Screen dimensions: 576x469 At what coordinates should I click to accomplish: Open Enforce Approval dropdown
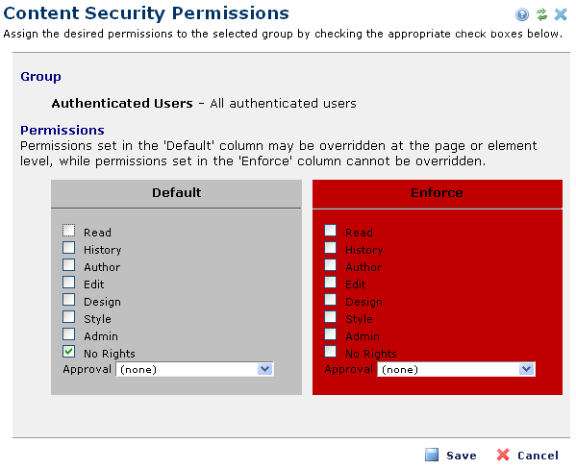pos(456,369)
